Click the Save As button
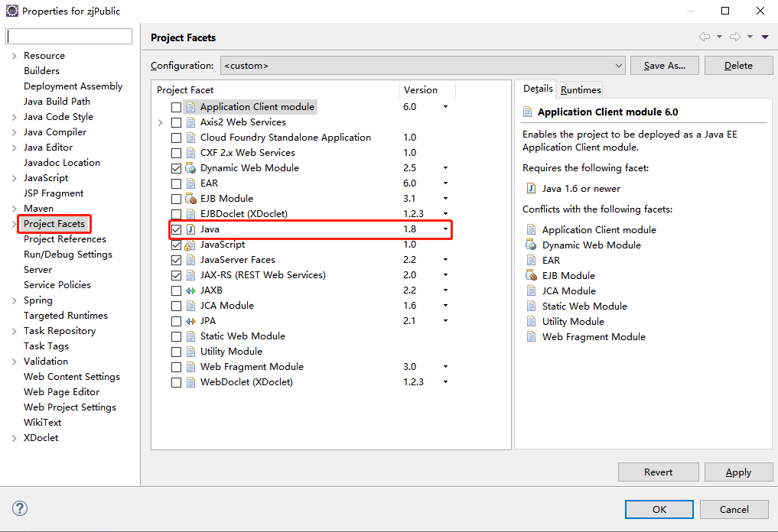This screenshot has width=778, height=532. (663, 65)
